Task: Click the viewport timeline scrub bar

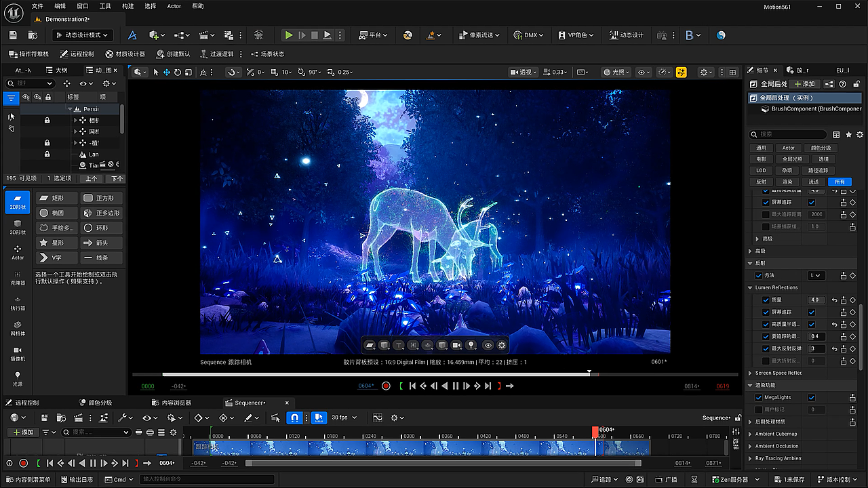Action: coord(435,374)
